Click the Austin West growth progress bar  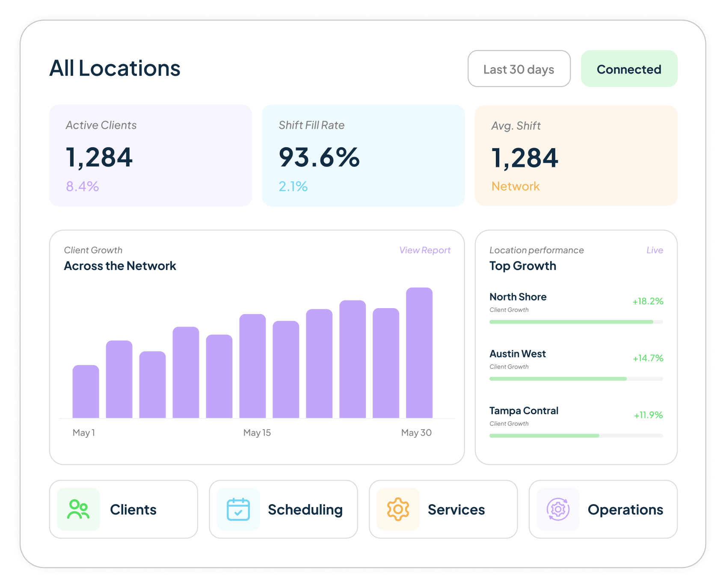(576, 379)
